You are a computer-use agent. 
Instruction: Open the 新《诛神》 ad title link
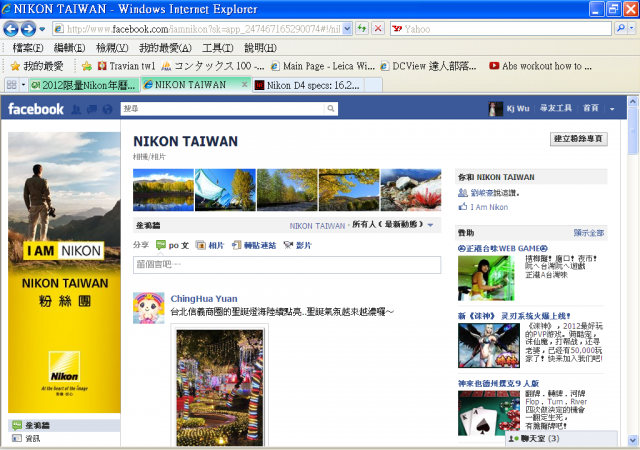tap(514, 316)
